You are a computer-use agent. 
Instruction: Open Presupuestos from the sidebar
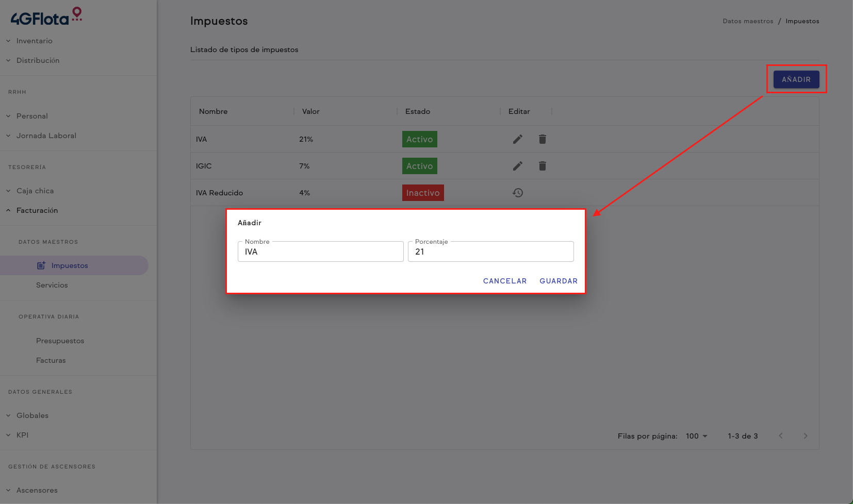(x=60, y=341)
